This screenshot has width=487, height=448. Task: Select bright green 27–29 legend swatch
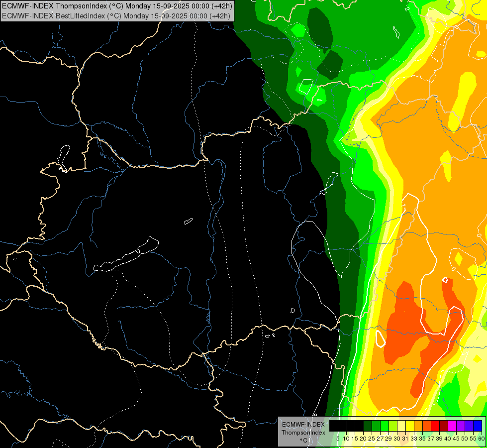click(385, 426)
